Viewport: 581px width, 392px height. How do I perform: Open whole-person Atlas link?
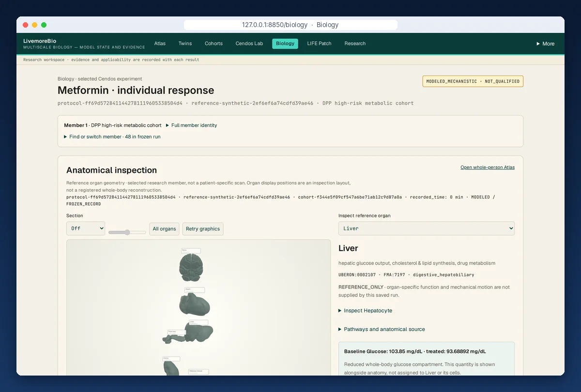point(488,167)
